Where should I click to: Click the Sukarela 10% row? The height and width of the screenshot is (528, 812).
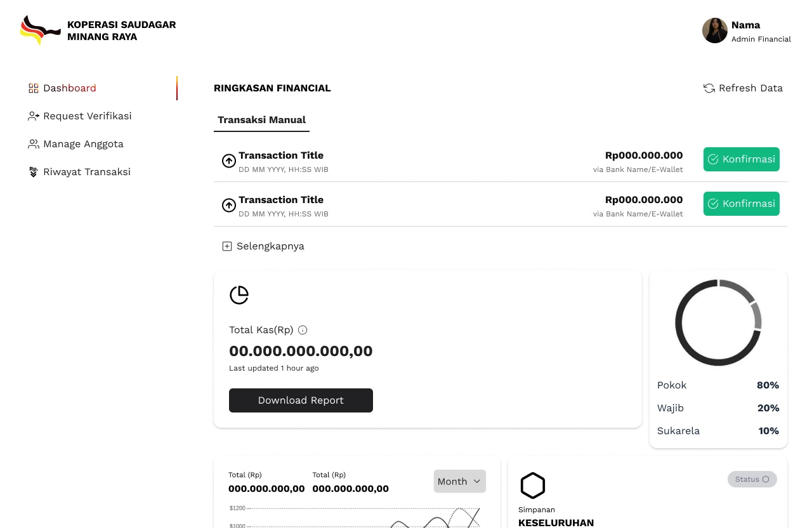(718, 431)
